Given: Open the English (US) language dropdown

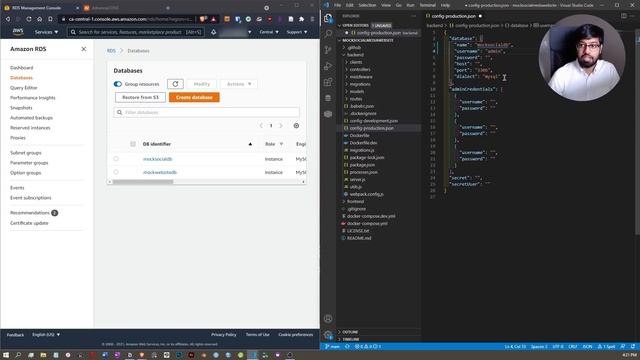Looking at the screenshot, I should (x=46, y=335).
